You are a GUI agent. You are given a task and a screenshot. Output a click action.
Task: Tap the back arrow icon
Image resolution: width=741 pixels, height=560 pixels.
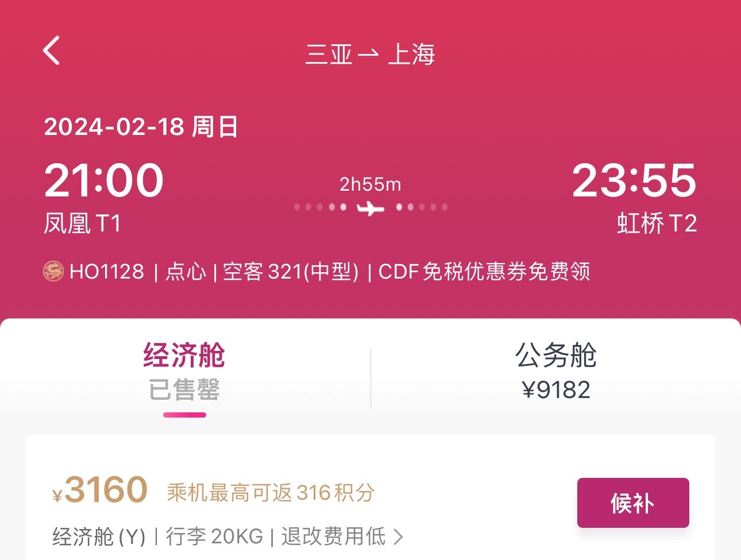tap(52, 51)
